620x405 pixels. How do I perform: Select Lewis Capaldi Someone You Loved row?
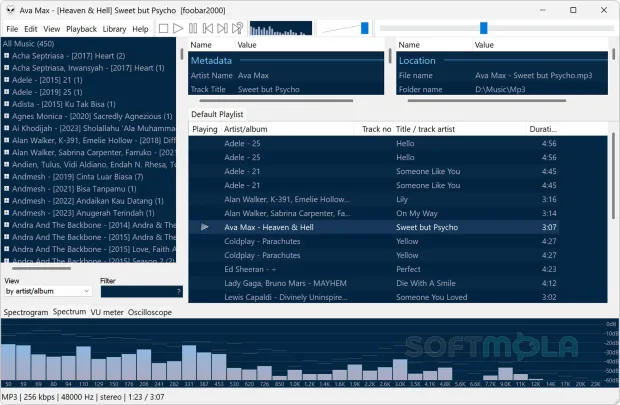pos(374,297)
